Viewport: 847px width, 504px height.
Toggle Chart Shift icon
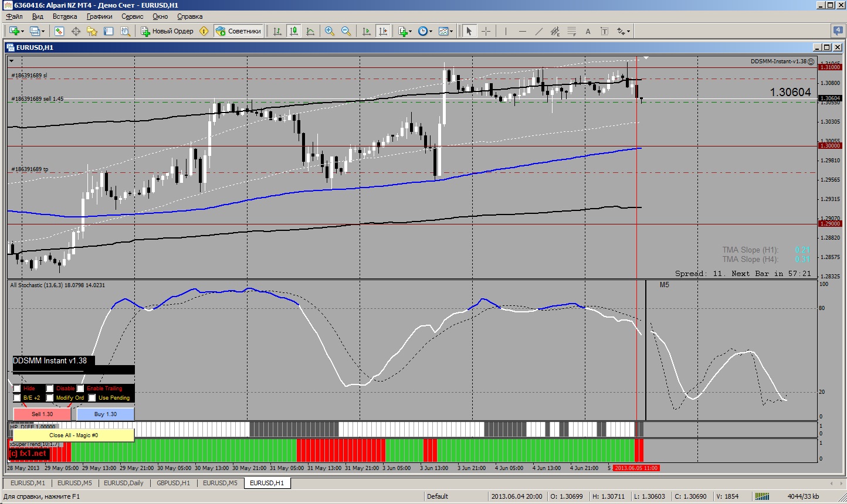click(x=383, y=31)
